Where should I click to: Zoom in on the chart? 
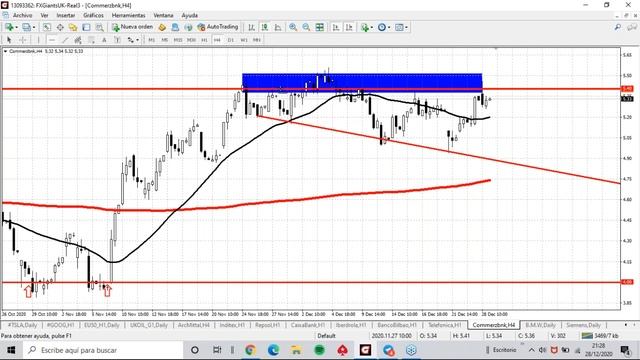coord(293,27)
